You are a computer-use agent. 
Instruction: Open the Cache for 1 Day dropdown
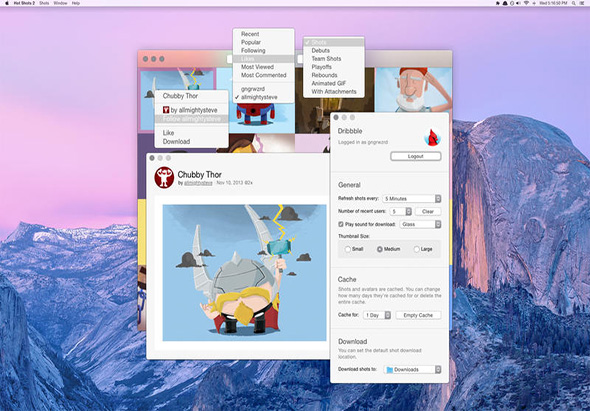point(377,315)
